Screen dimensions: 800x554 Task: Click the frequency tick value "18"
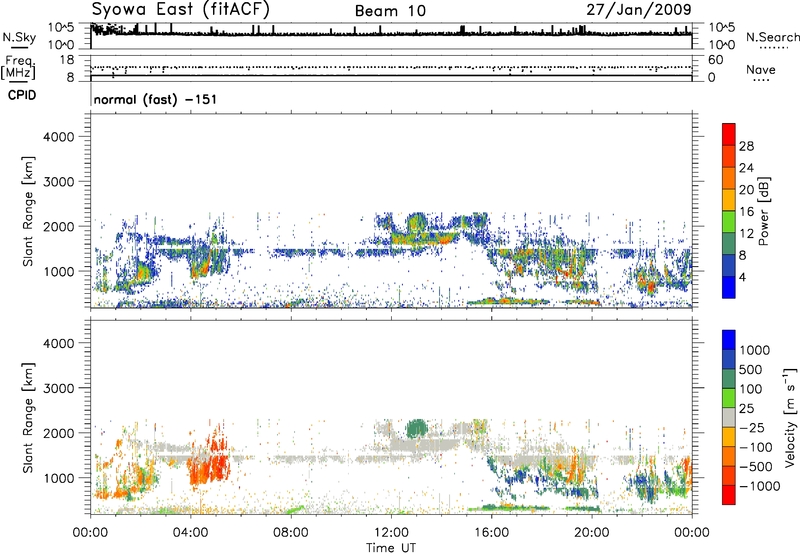[x=67, y=60]
